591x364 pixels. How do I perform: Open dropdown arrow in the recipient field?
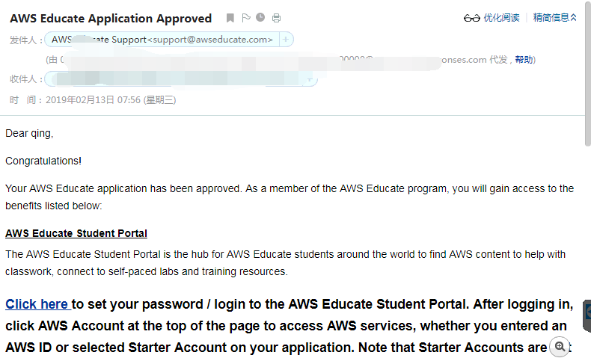coord(310,78)
